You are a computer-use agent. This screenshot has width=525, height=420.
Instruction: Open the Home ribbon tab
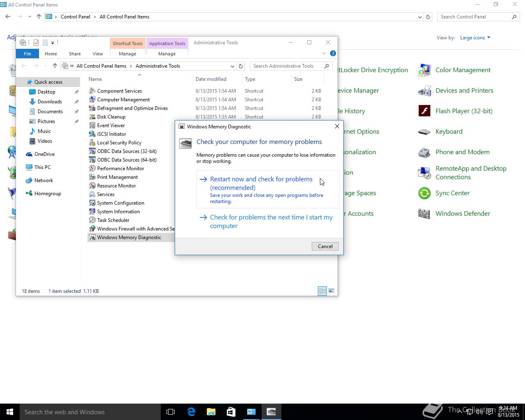pyautogui.click(x=51, y=54)
